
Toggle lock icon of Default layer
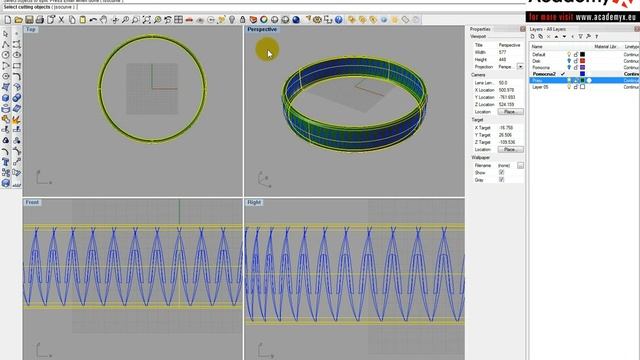(576, 54)
